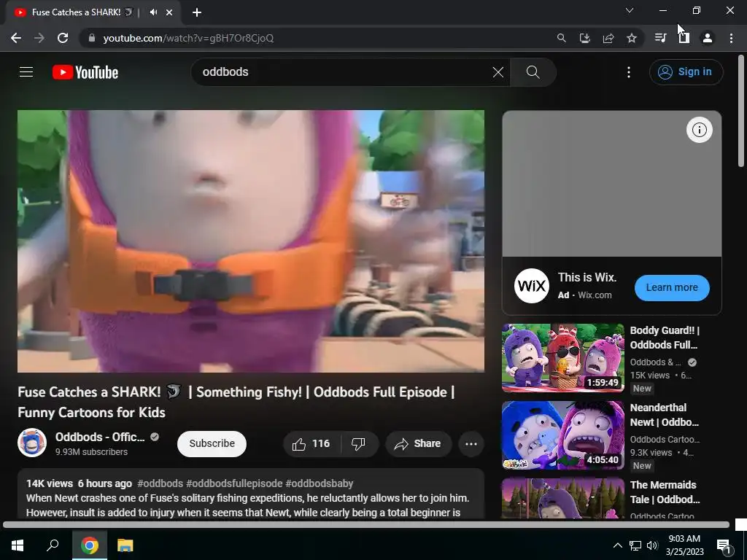Dislike the video with thumbs down
The width and height of the screenshot is (747, 560).
[359, 444]
